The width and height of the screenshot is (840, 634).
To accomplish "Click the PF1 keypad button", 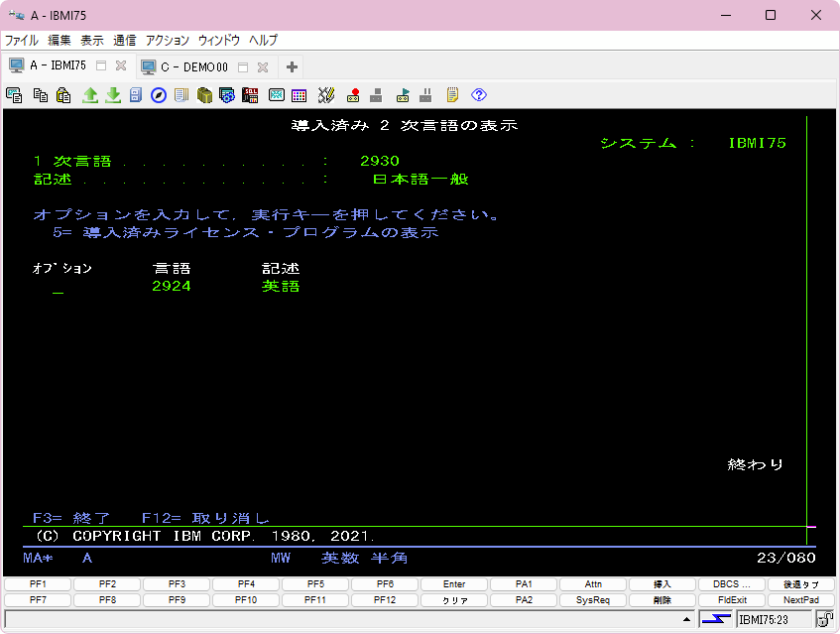I will (x=38, y=584).
